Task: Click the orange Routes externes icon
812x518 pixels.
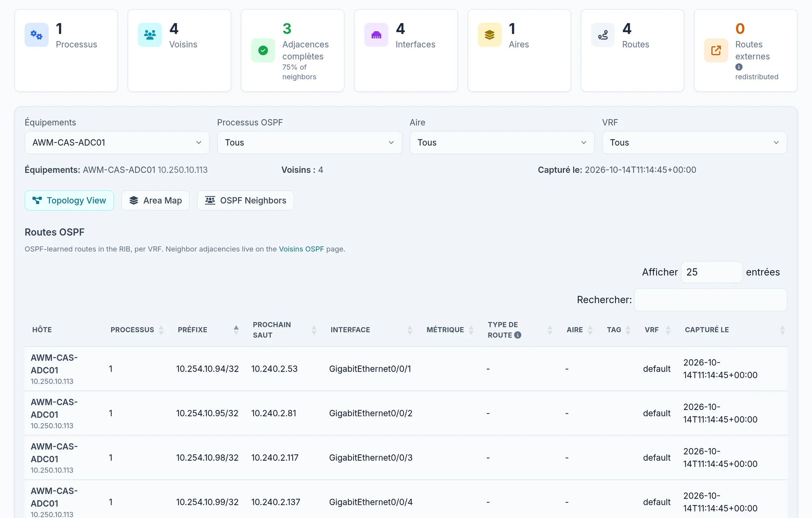Action: (716, 50)
